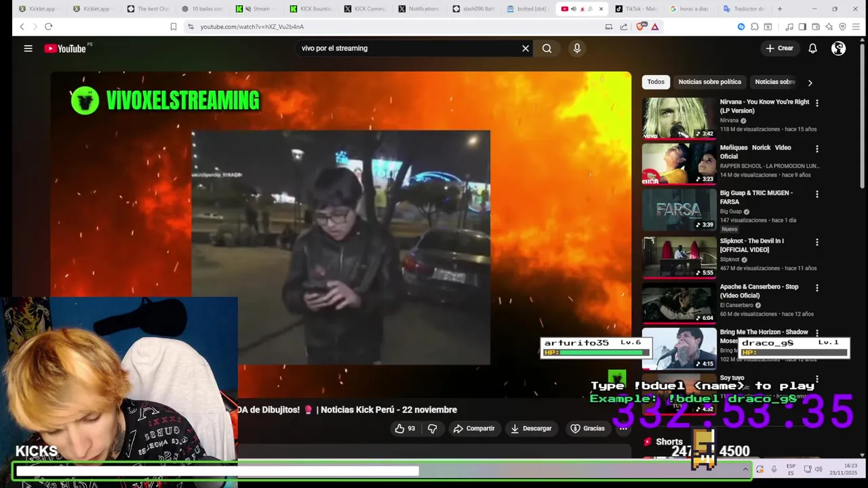Open Slipknot The Devil In I video title
The height and width of the screenshot is (488, 868).
(751, 245)
